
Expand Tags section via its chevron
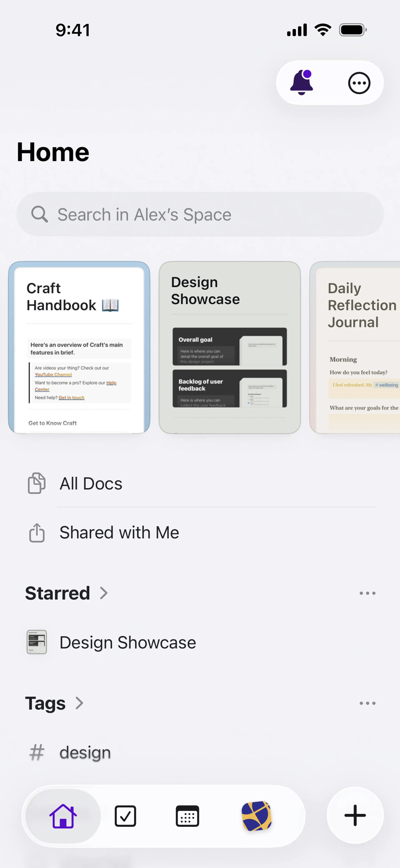79,703
